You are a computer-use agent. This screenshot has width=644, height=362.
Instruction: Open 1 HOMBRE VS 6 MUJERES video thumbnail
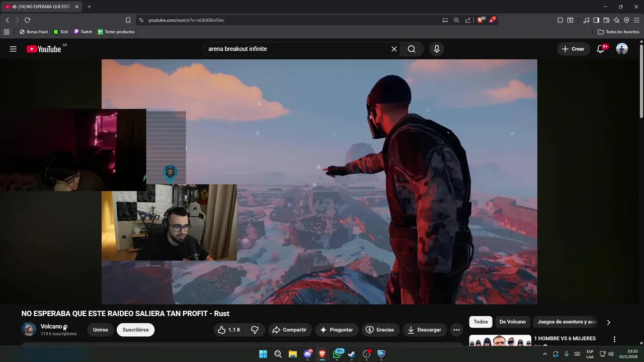click(x=500, y=341)
